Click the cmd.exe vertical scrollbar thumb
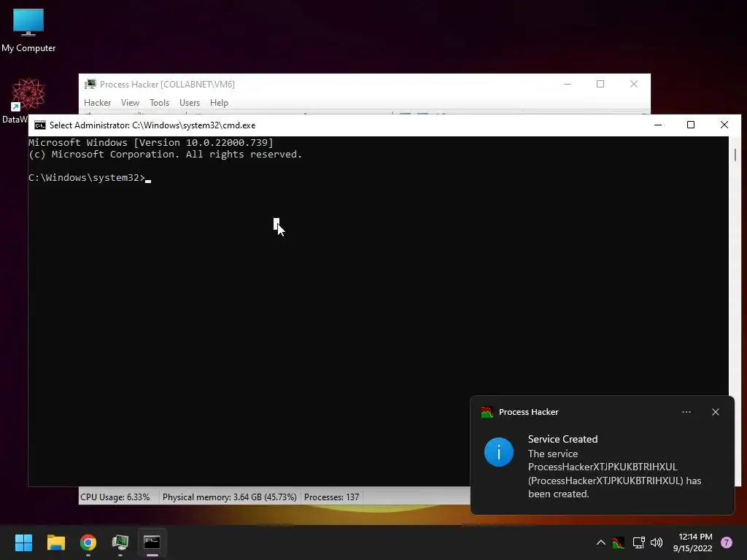The height and width of the screenshot is (560, 747). (735, 155)
